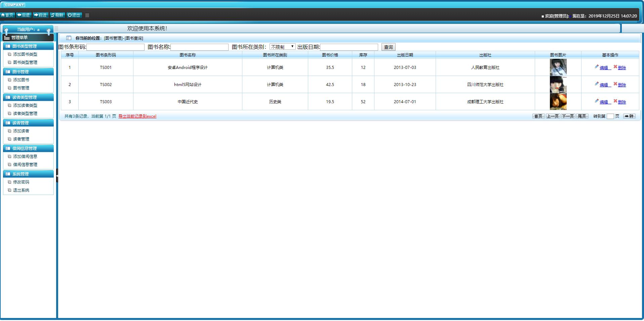Open 添加图书 in the sidebar
This screenshot has width=644, height=321.
(x=21, y=80)
